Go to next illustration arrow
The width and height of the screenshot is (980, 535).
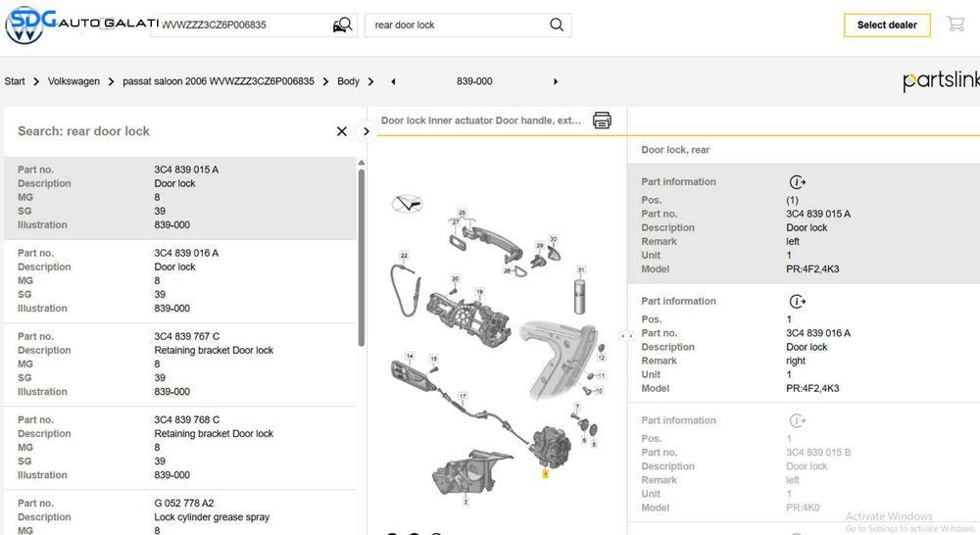click(x=555, y=81)
